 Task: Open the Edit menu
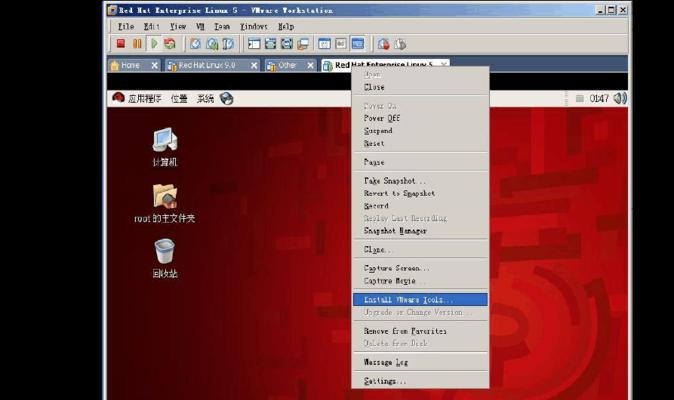151,27
